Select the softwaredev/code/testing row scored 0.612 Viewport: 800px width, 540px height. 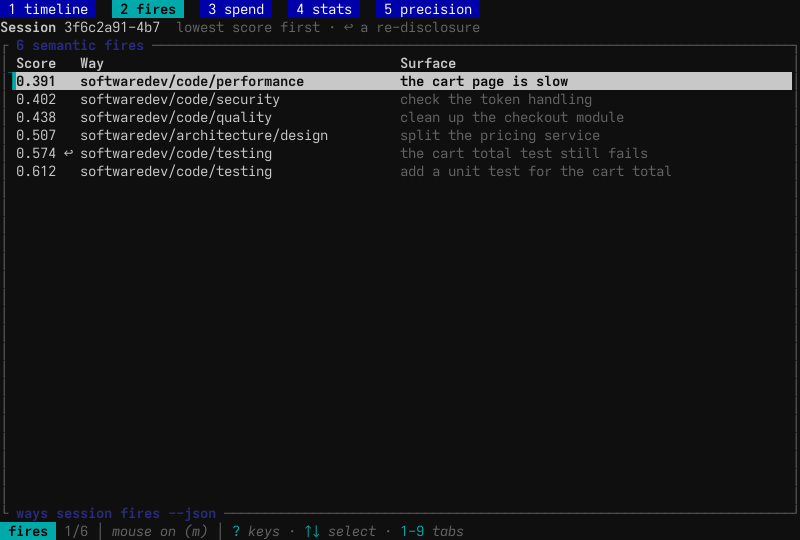pyautogui.click(x=402, y=171)
